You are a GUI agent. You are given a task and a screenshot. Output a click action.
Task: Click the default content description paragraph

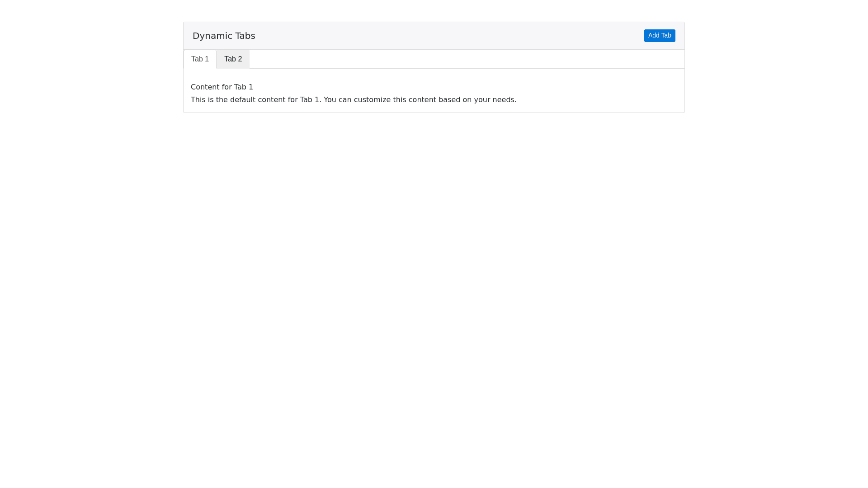click(353, 100)
